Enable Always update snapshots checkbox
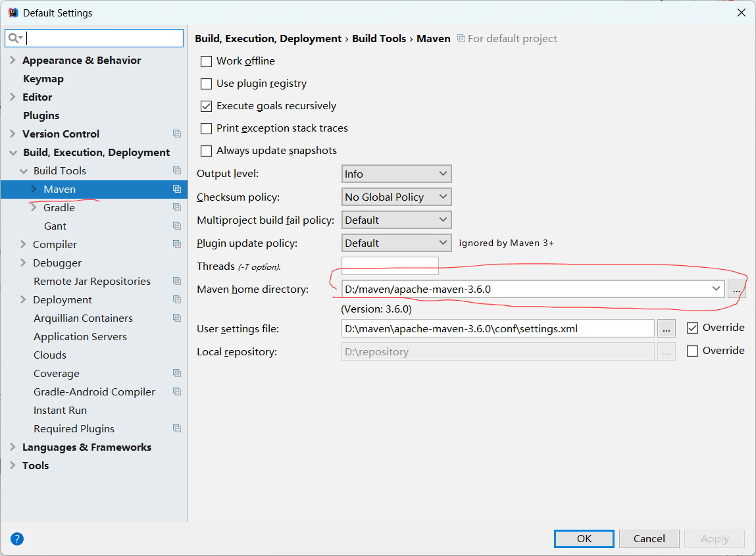 coord(207,151)
